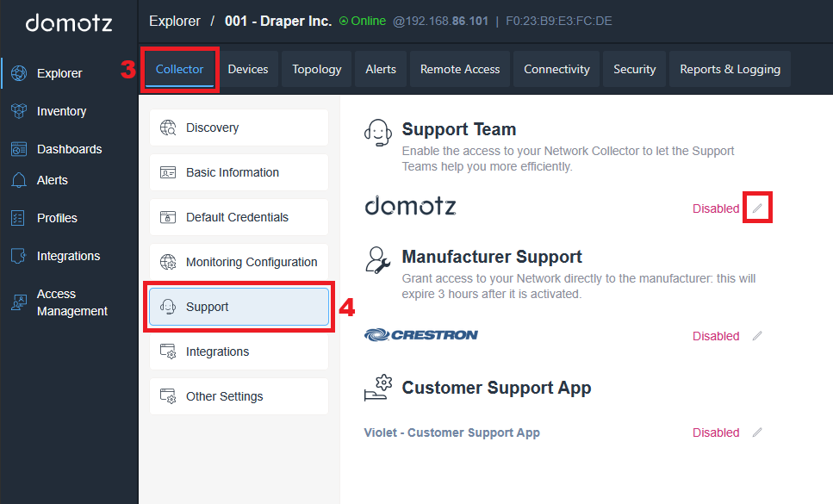Viewport: 833px width, 504px height.
Task: Click Disabled status next to domotz
Action: click(716, 208)
